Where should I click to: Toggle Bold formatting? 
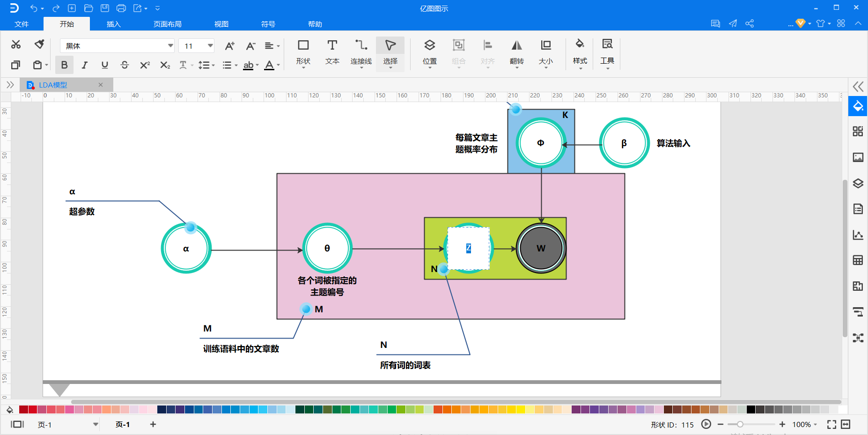64,65
